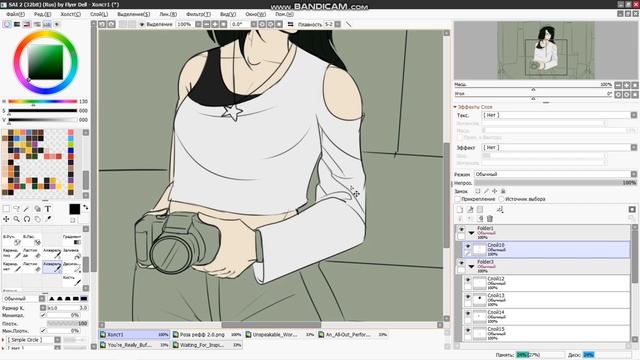Click the Redo arrow in the toolbar

point(111,24)
